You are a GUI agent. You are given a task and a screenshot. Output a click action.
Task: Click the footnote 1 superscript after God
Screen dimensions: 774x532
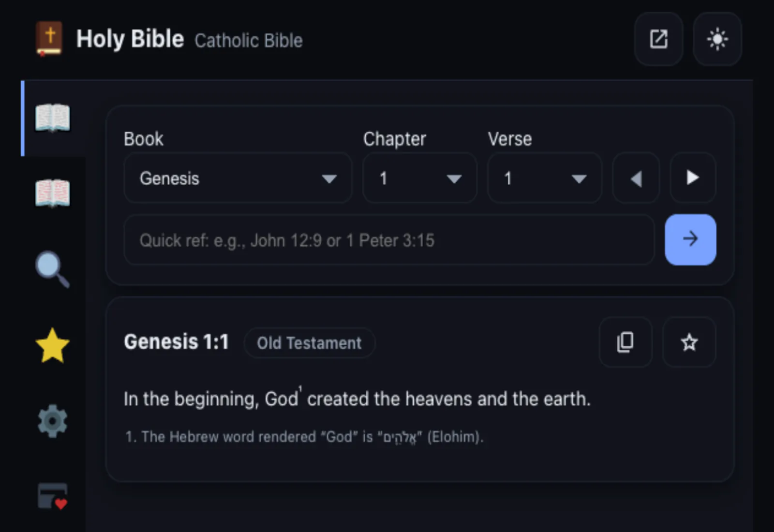click(x=300, y=389)
